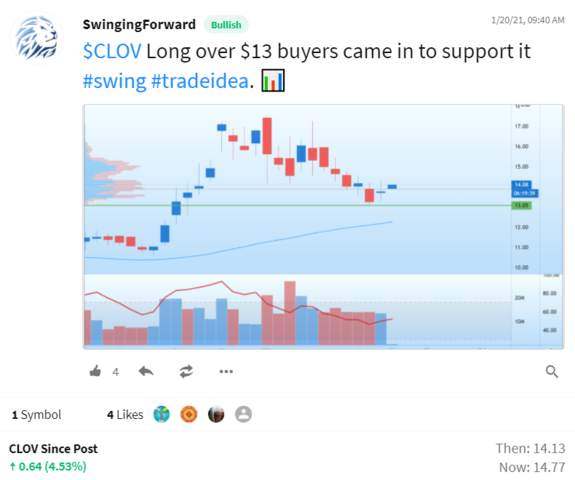575x480 pixels.
Task: Reply to the post using arrow icon
Action: pyautogui.click(x=146, y=371)
